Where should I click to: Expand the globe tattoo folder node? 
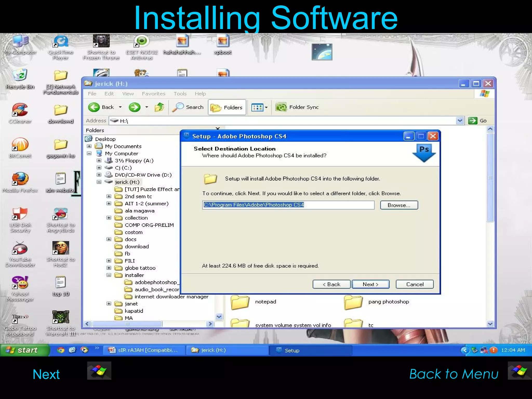(109, 268)
